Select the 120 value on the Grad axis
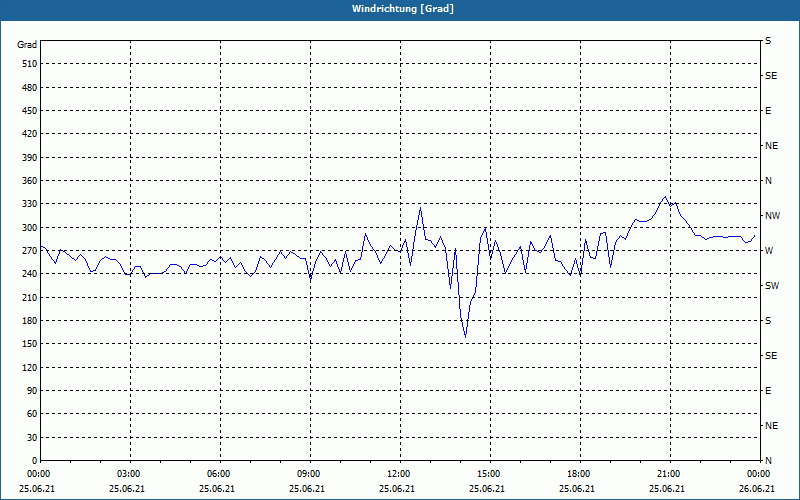The height and width of the screenshot is (500, 800). 30,367
